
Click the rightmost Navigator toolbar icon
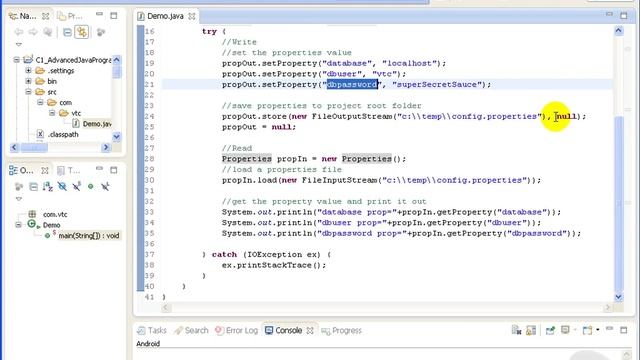coord(101,32)
